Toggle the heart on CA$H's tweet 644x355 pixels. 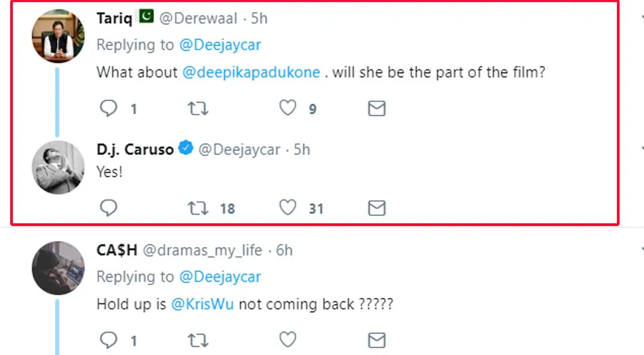[x=288, y=339]
